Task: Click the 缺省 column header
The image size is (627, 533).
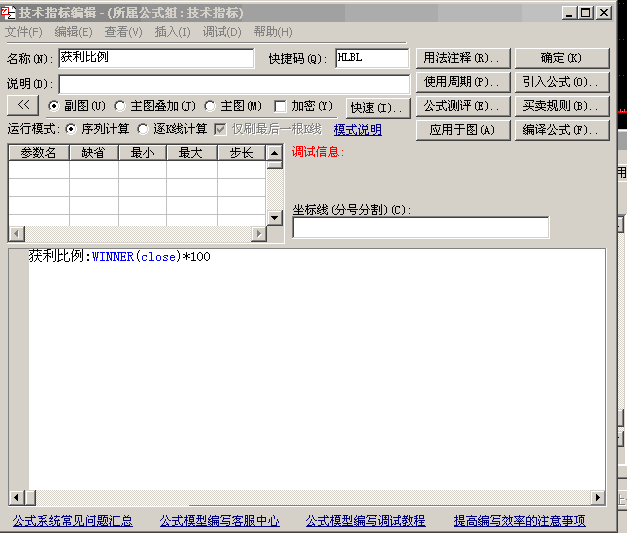Action: (94, 153)
